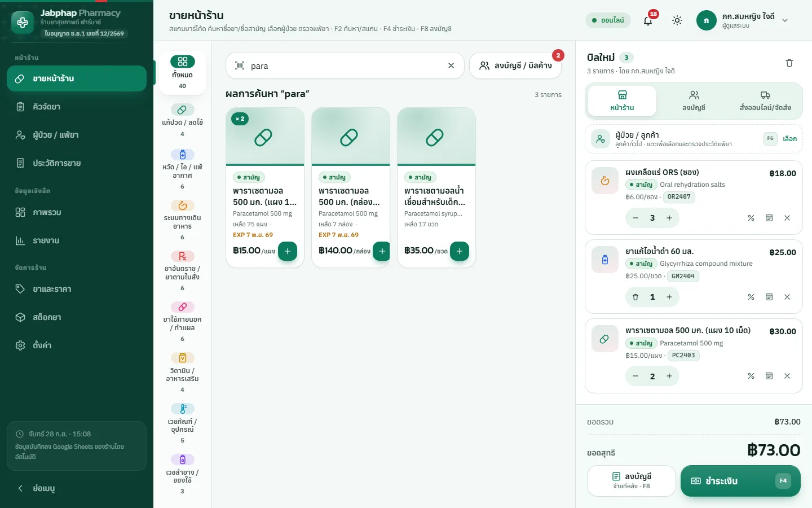Open note icon for พาราเซตามอล cart item

769,376
